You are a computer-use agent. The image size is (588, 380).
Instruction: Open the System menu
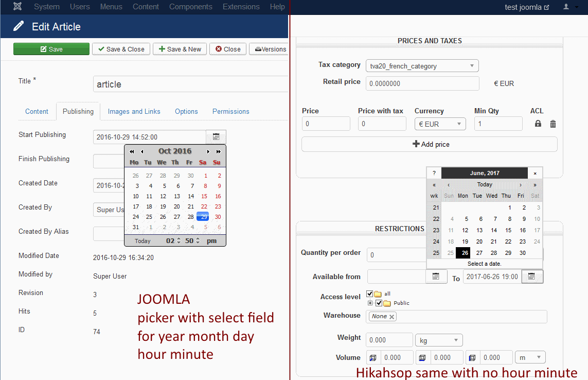tap(46, 7)
